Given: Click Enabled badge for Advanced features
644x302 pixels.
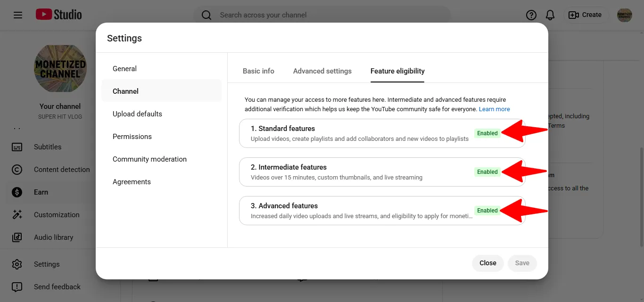Looking at the screenshot, I should pos(487,211).
